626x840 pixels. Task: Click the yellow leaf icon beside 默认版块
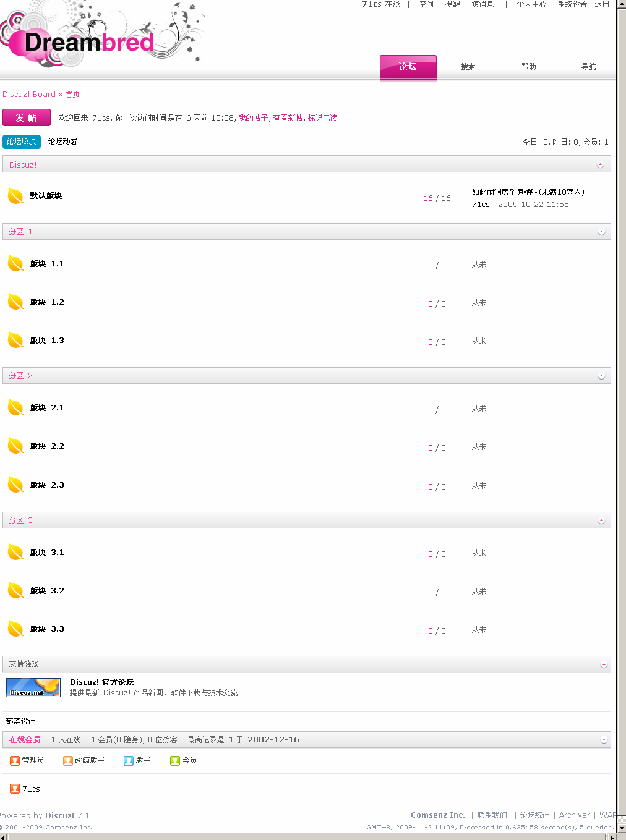pos(15,196)
